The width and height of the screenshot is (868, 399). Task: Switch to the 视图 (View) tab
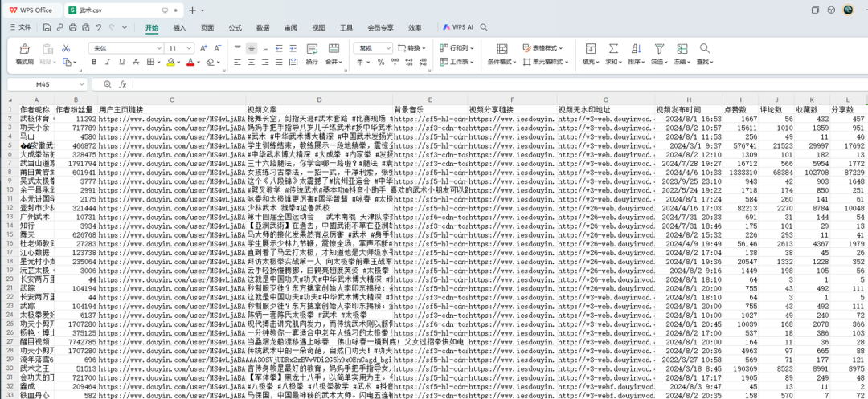[318, 27]
